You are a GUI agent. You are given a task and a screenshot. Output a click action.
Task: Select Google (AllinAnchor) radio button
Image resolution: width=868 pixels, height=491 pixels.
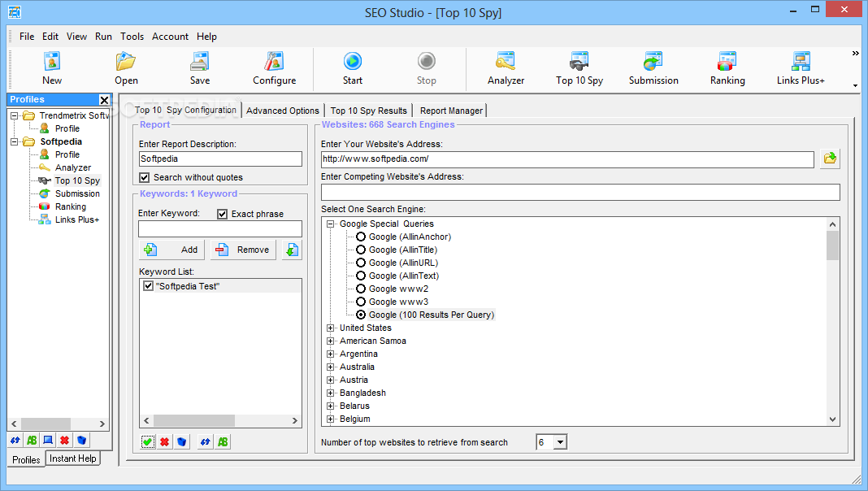click(361, 237)
